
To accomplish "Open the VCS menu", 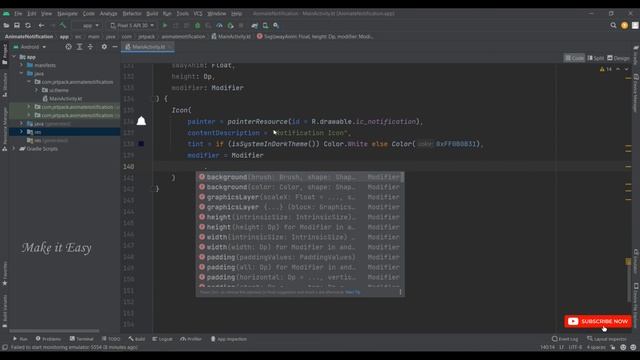I will pos(198,13).
